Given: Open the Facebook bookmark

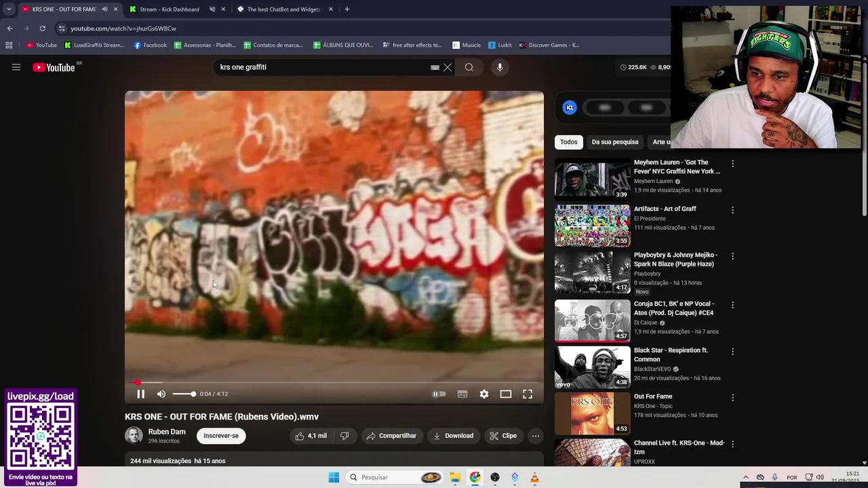Looking at the screenshot, I should tap(151, 45).
